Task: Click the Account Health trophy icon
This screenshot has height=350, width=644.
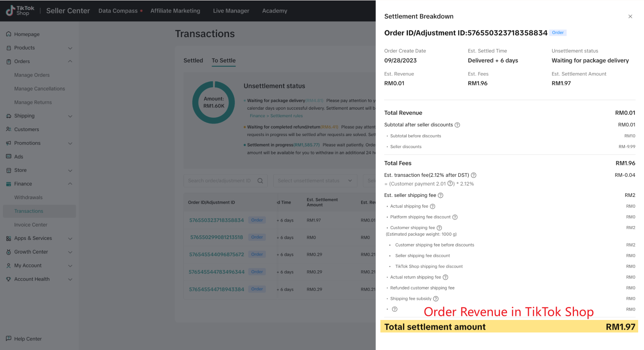Action: coord(9,279)
